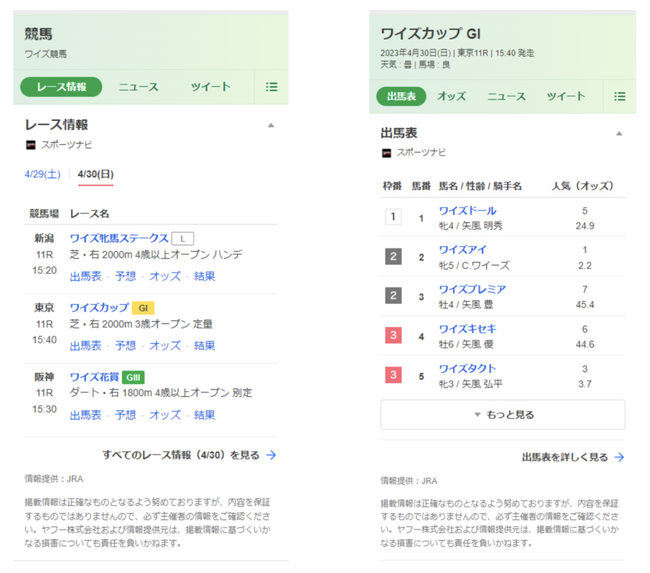
Task: Switch to ツイート tab in right panel
Action: pyautogui.click(x=566, y=97)
